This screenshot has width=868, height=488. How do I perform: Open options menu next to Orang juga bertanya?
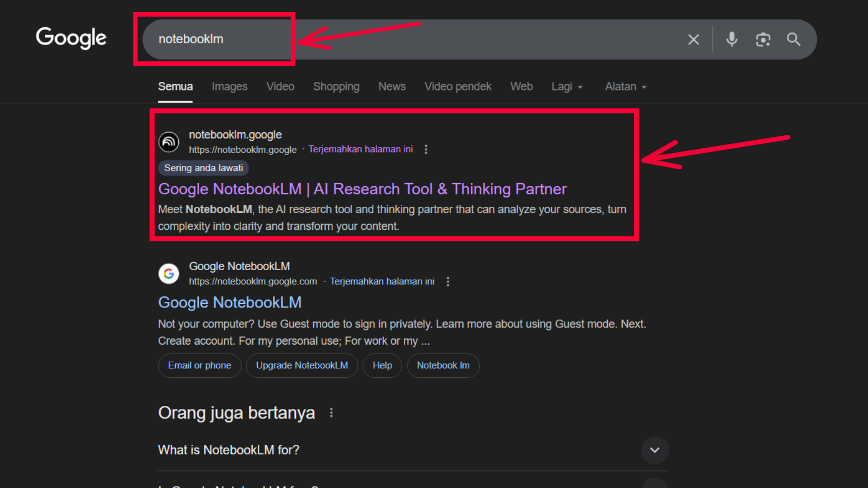pyautogui.click(x=331, y=413)
